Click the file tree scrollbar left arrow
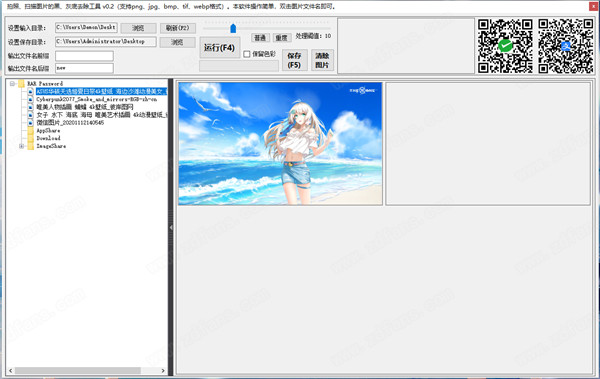The height and width of the screenshot is (379, 600). click(10, 371)
